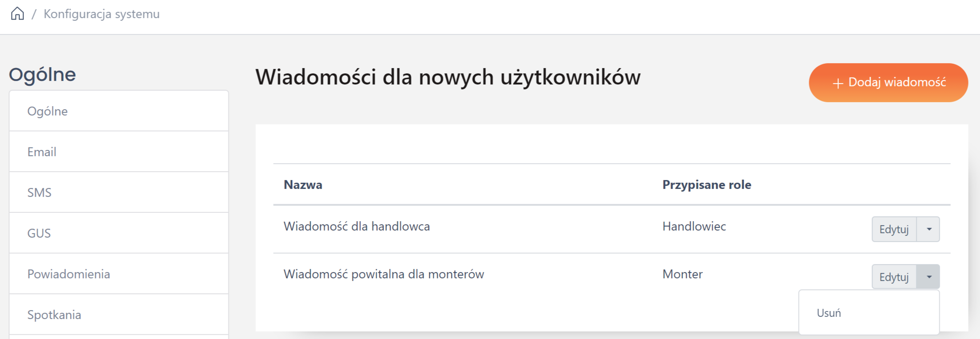This screenshot has width=980, height=339.
Task: Click the Monter role cell
Action: click(x=682, y=274)
